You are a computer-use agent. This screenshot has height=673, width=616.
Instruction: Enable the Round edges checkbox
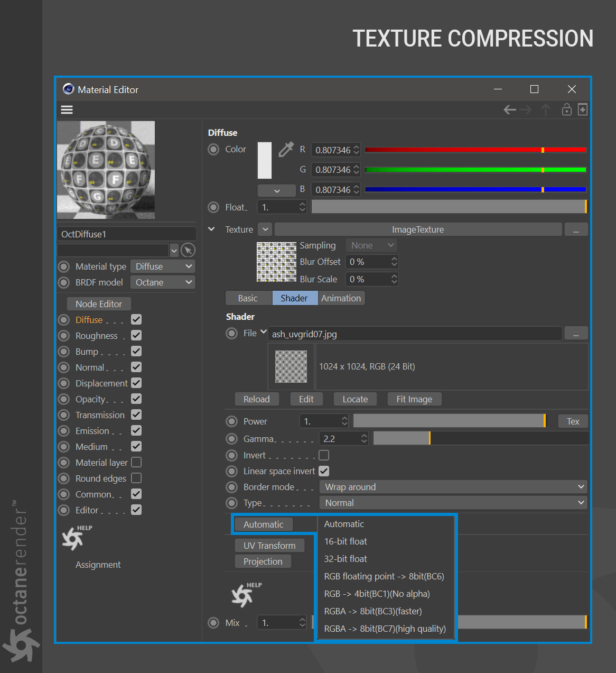tap(136, 478)
